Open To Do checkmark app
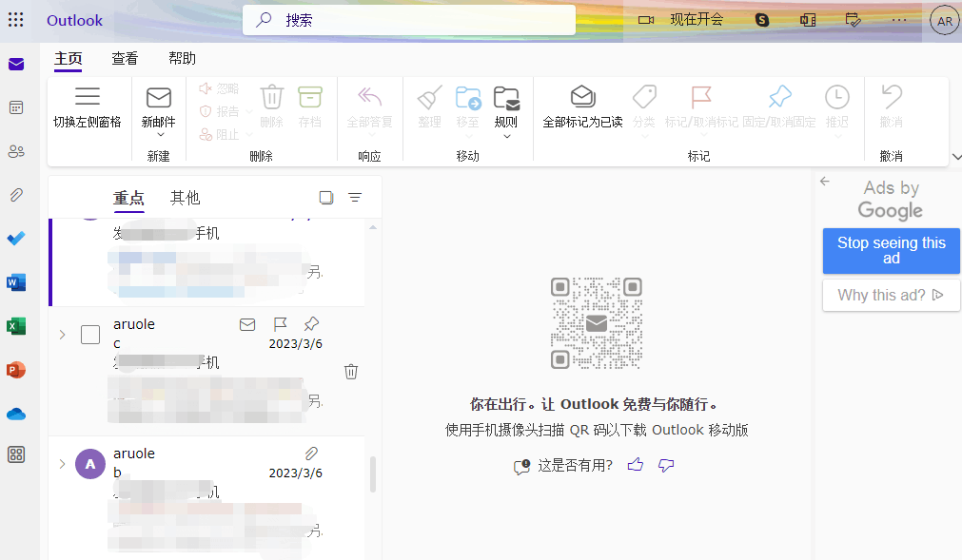This screenshot has width=962, height=560. (16, 239)
